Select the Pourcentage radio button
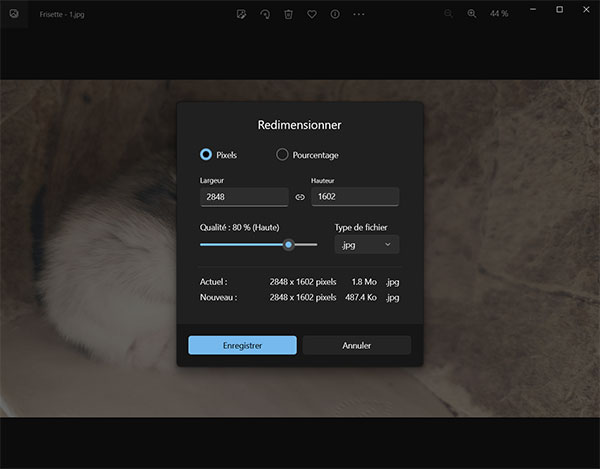The height and width of the screenshot is (469, 600). [282, 155]
